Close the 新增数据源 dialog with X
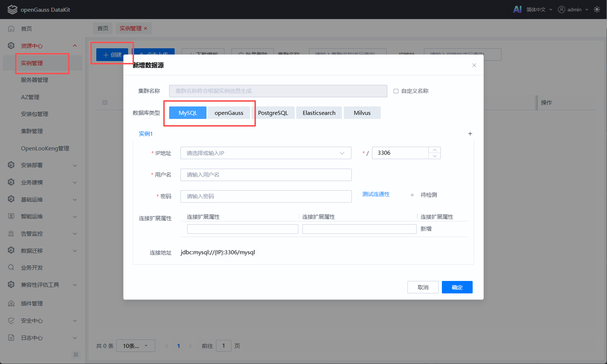607x364 pixels. pyautogui.click(x=474, y=65)
